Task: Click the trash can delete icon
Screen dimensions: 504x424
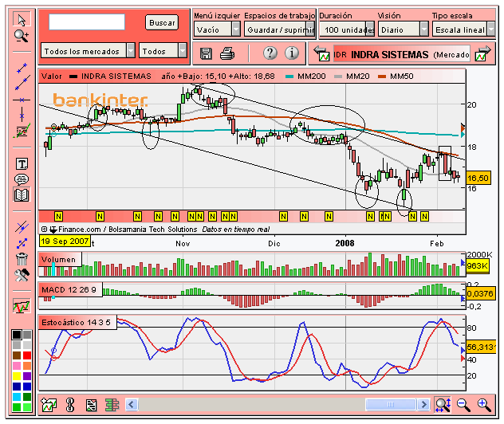Action: click(x=22, y=258)
